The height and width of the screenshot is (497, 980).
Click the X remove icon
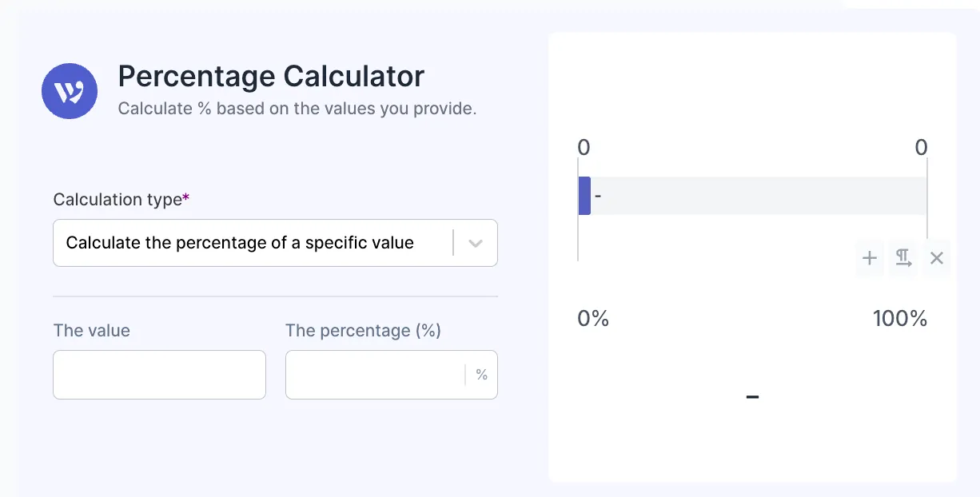pyautogui.click(x=936, y=258)
